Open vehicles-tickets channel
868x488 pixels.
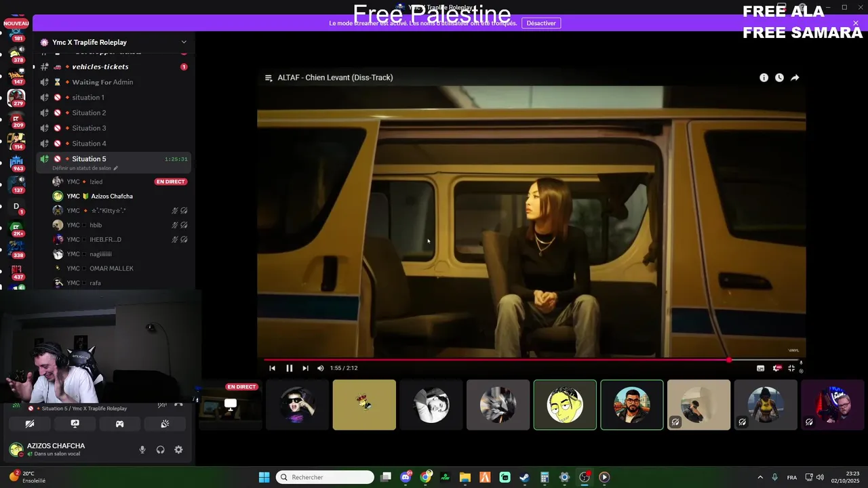pos(113,66)
